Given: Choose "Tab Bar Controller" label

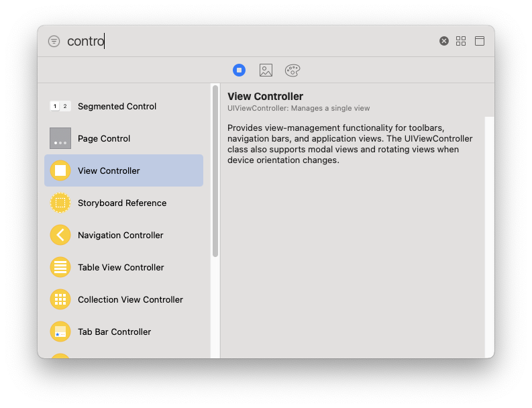Looking at the screenshot, I should pyautogui.click(x=114, y=332).
